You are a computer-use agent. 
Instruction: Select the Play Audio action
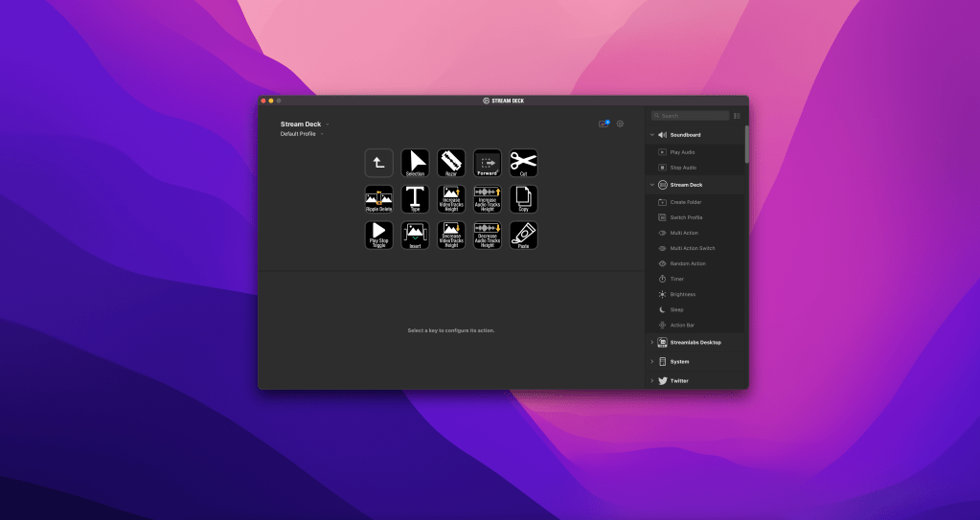click(x=682, y=152)
